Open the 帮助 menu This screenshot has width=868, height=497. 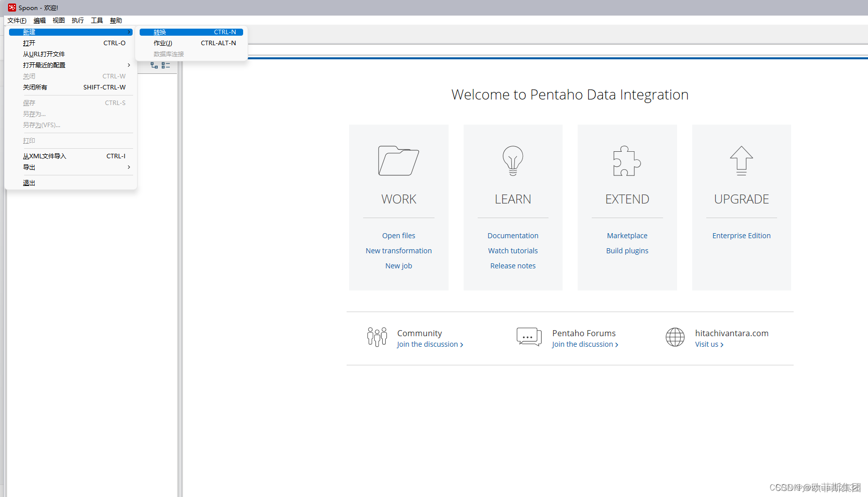pyautogui.click(x=116, y=21)
